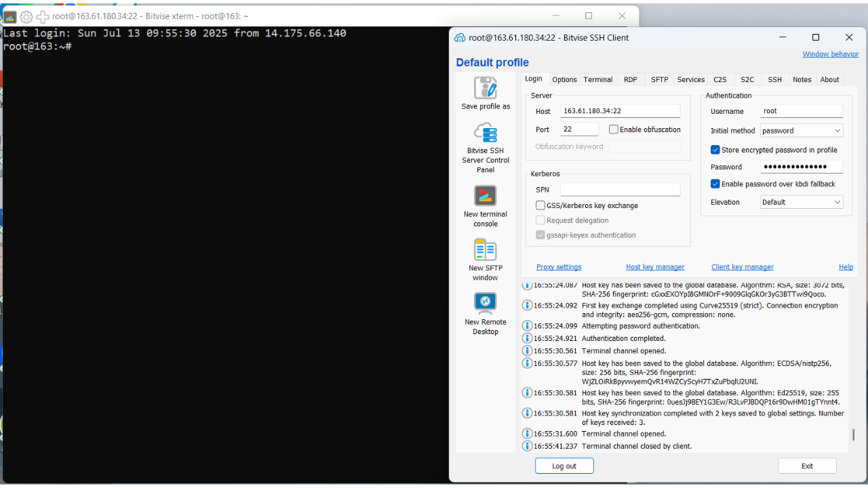This screenshot has height=488, width=868.
Task: Switch to the SSH tab
Action: pyautogui.click(x=775, y=79)
